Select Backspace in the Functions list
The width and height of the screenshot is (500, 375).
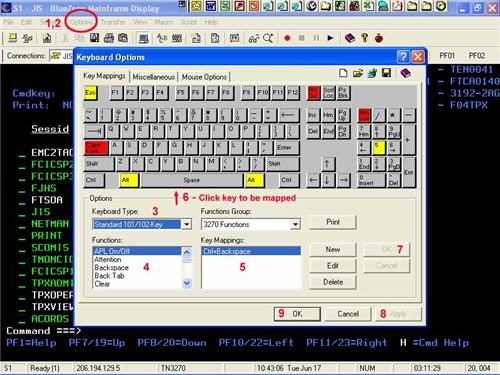coord(111,267)
